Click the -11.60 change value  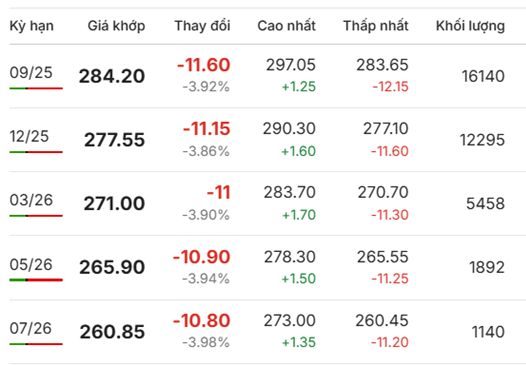(204, 65)
